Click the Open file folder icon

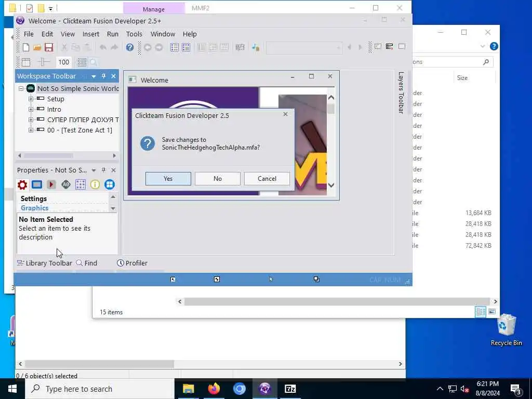click(x=37, y=47)
